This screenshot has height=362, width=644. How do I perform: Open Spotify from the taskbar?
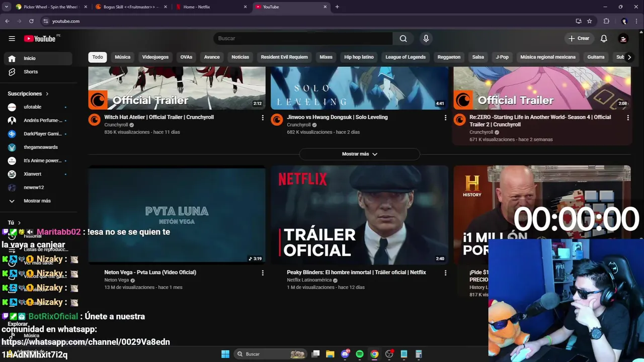[360, 354]
